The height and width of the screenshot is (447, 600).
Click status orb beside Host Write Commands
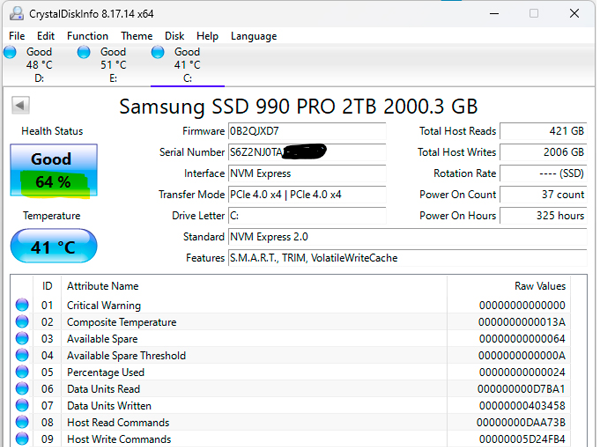pos(22,439)
